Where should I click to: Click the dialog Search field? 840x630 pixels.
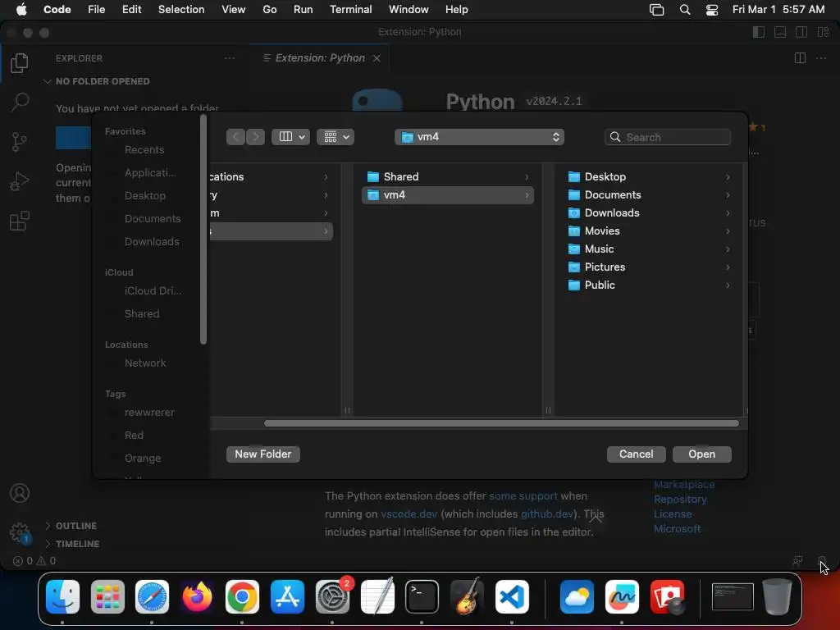[x=668, y=137]
